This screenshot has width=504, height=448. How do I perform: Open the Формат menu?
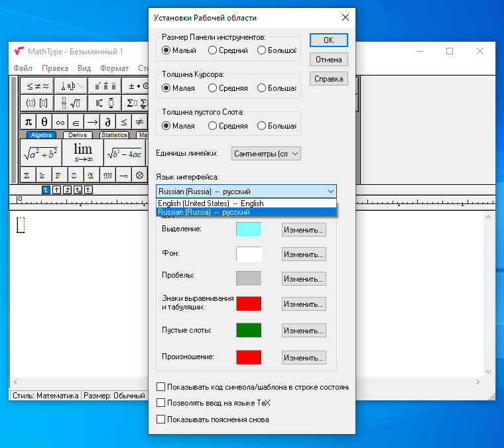click(114, 68)
